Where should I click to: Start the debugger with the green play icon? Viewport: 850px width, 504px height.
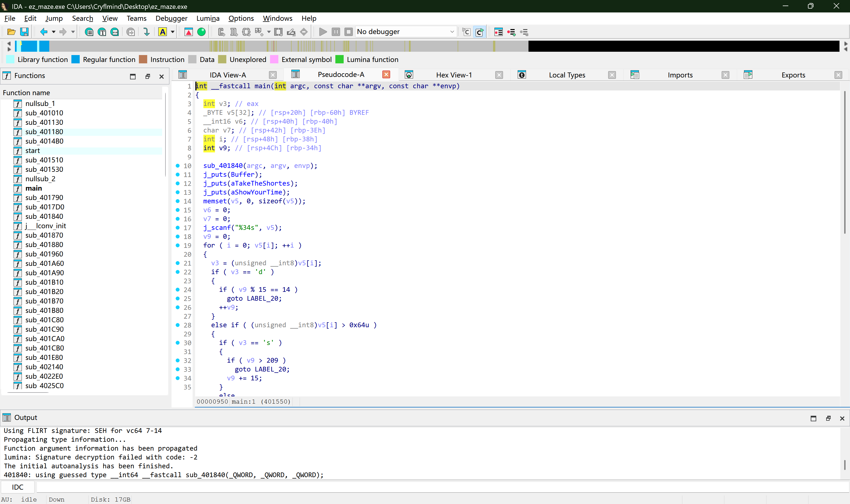[323, 32]
